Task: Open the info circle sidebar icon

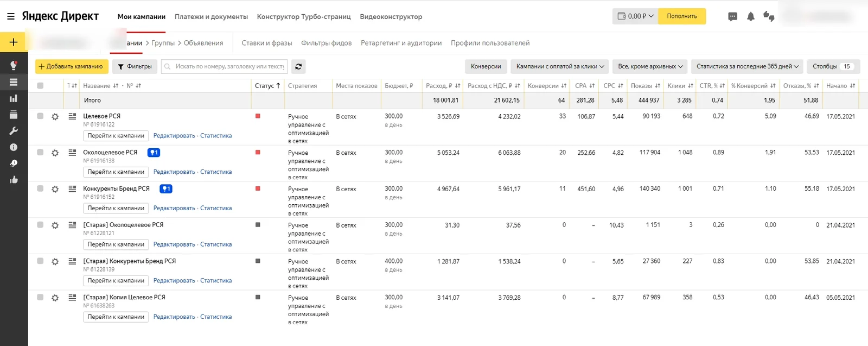Action: [14, 147]
